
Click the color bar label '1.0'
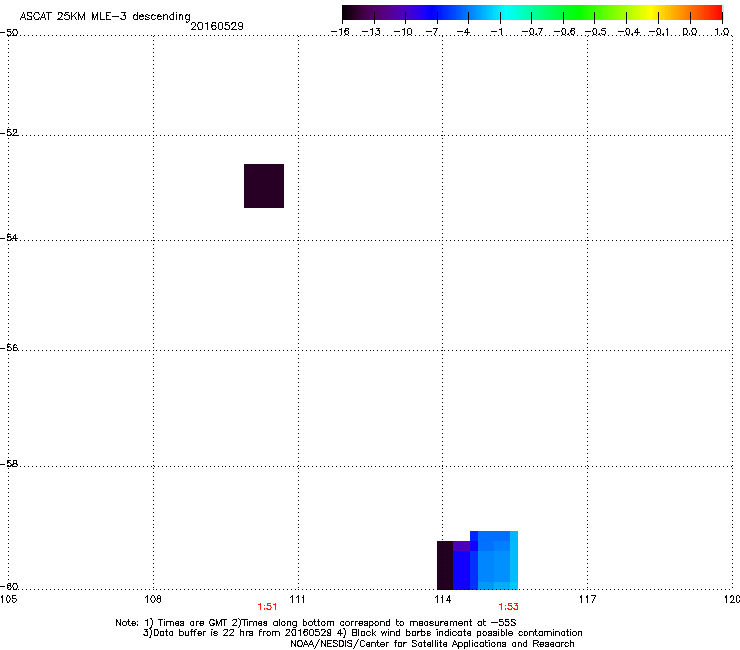722,32
